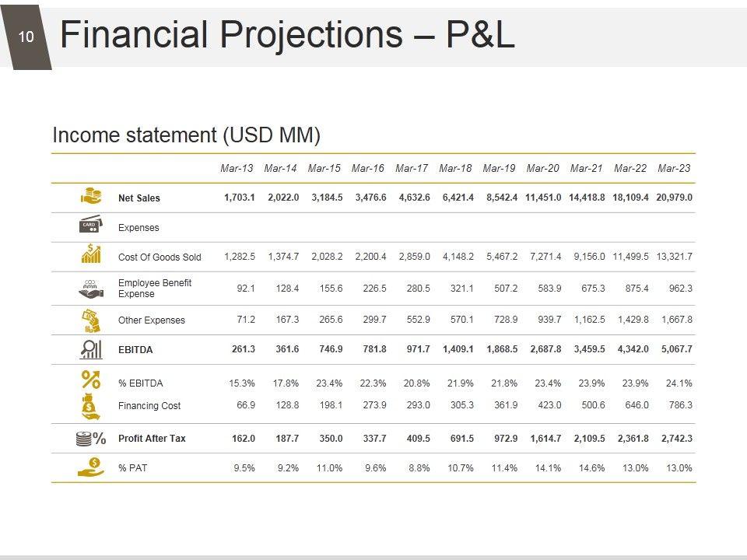747x560 pixels.
Task: Select the EBITDA row label
Action: [135, 350]
